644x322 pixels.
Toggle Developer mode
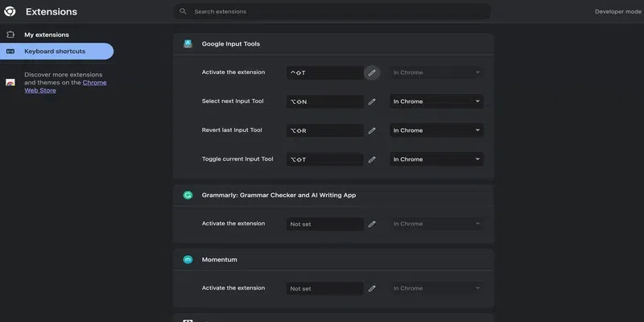coord(617,12)
